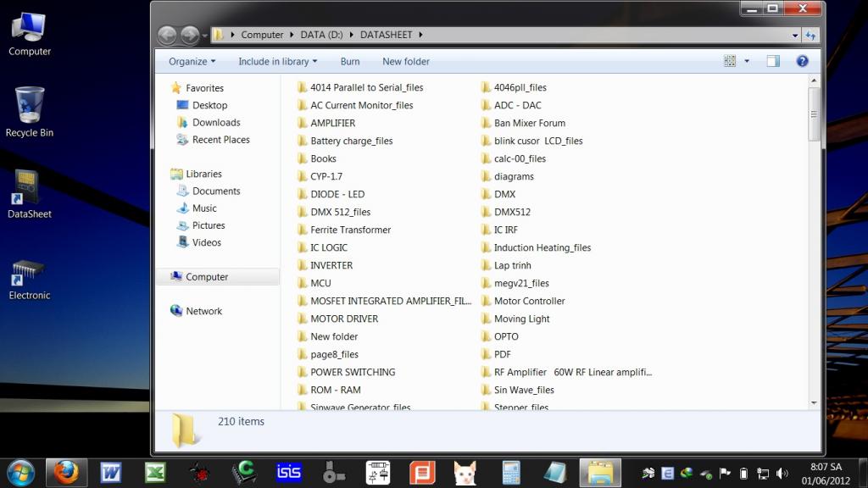Image resolution: width=868 pixels, height=488 pixels.
Task: Open Include in library dropdown
Action: (278, 61)
